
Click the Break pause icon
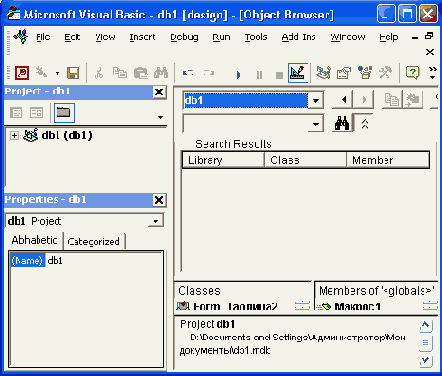point(259,75)
